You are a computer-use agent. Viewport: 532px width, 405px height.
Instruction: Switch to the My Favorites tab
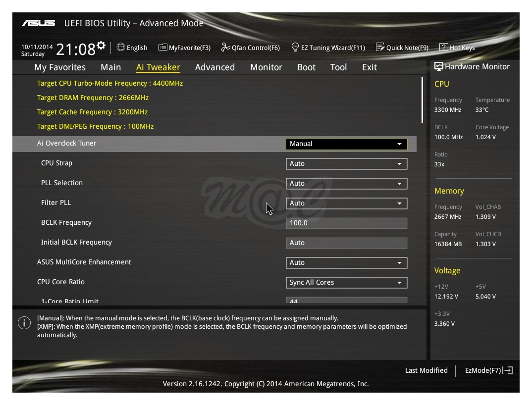[60, 67]
